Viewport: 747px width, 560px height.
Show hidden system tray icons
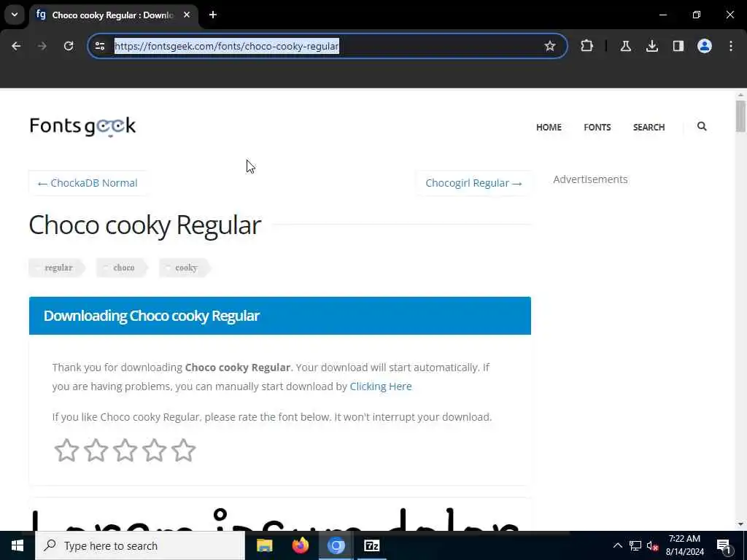[617, 545]
